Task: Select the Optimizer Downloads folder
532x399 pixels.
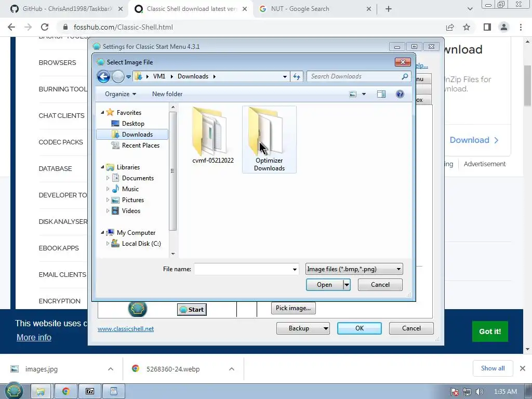Action: click(269, 139)
